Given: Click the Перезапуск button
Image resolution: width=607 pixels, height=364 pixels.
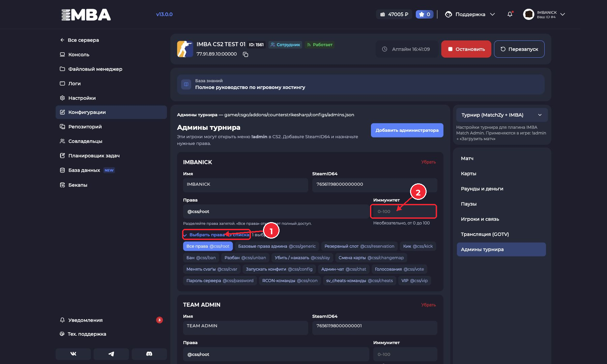Looking at the screenshot, I should 519,49.
